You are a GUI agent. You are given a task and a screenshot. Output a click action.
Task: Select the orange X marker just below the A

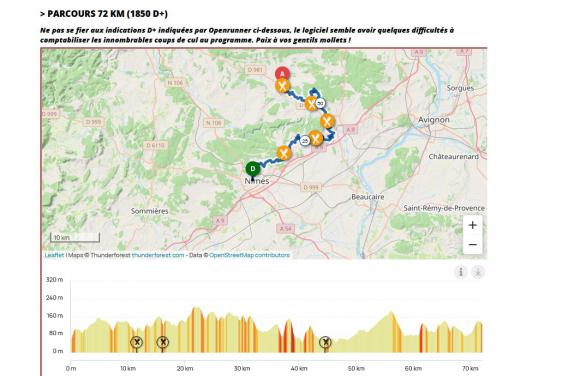click(x=283, y=87)
